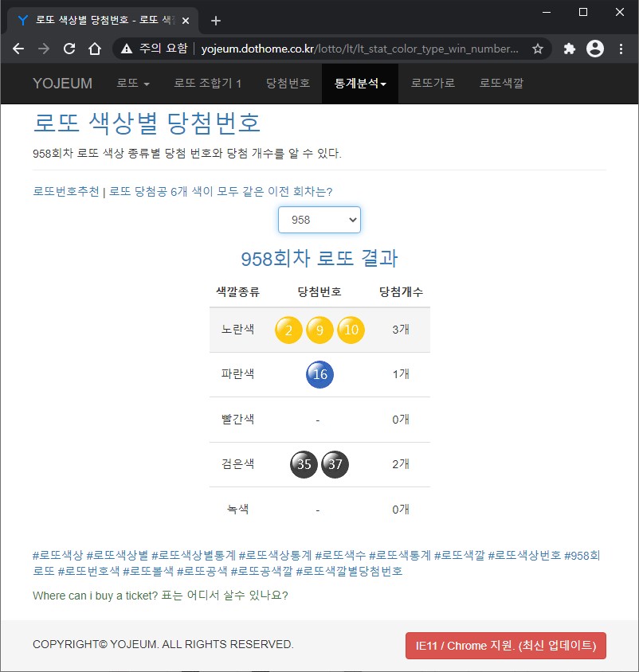
Task: Select the 당첨번호 menu item
Action: pyautogui.click(x=288, y=83)
